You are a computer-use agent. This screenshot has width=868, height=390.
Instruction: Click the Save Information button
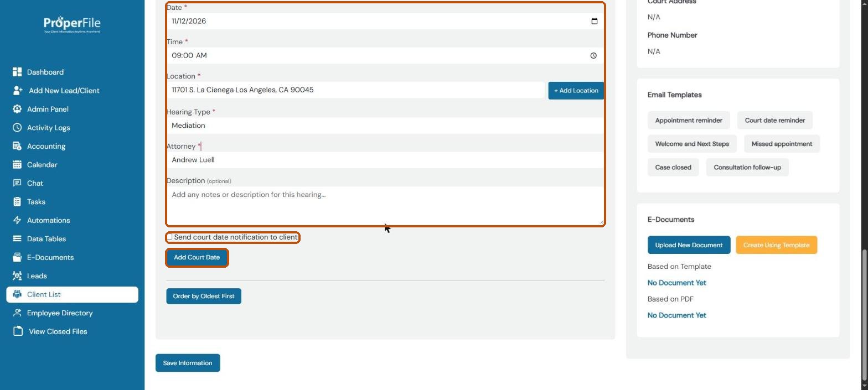188,363
